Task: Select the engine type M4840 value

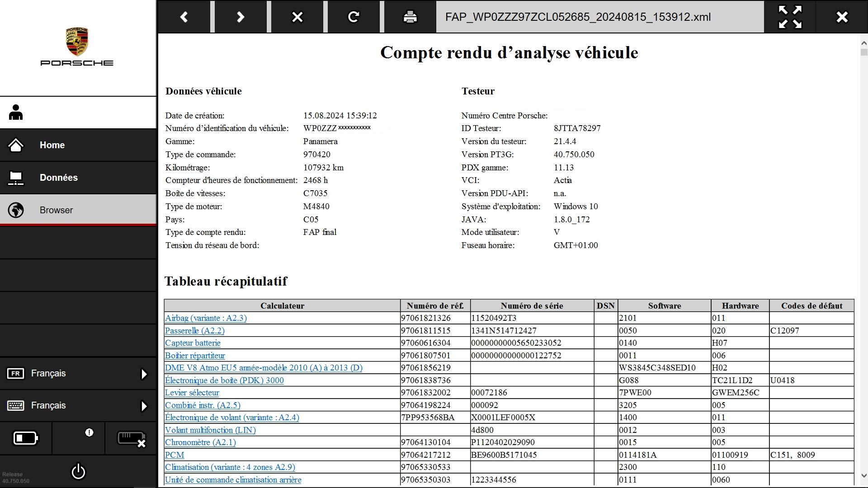Action: [x=316, y=206]
